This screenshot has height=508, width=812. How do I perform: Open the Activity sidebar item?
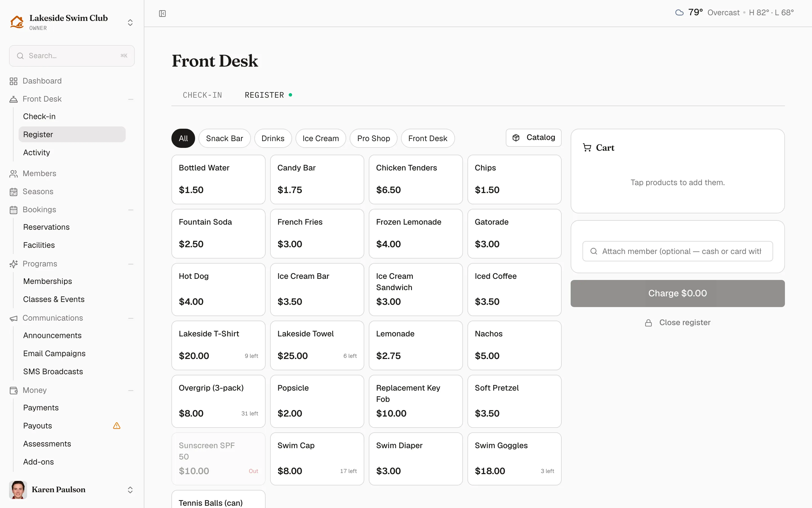coord(72,152)
